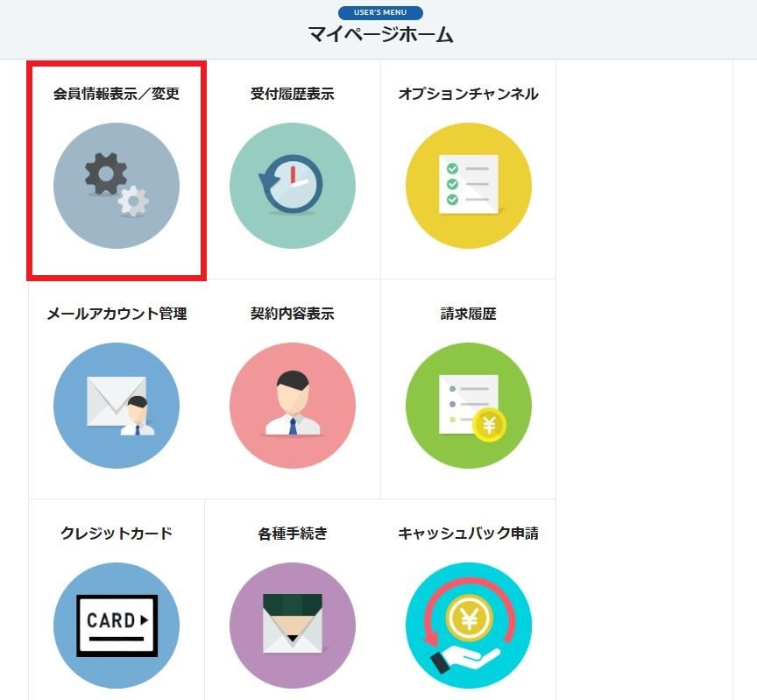Click the 会員情報表示／変更 label

pyautogui.click(x=117, y=94)
